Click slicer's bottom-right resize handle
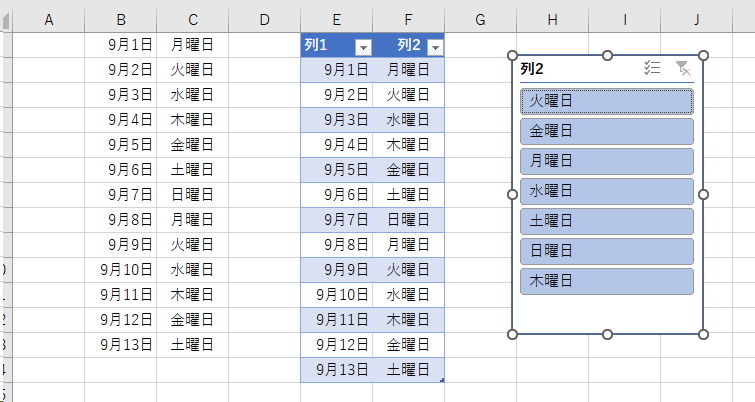 point(703,334)
